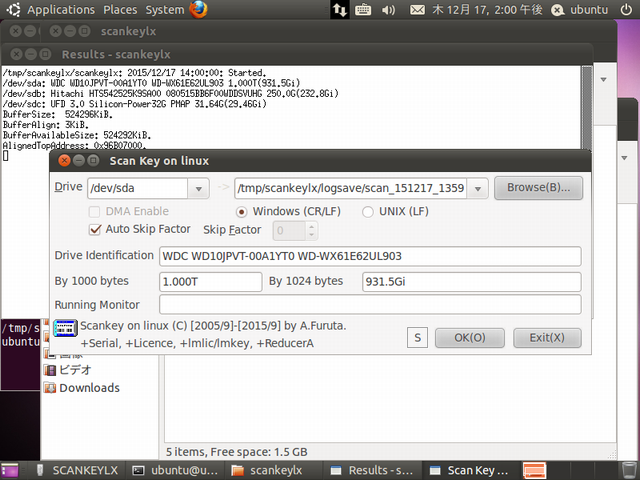The width and height of the screenshot is (640, 480).
Task: Click the file manager toolbar dropdown arrow
Action: pos(624,158)
